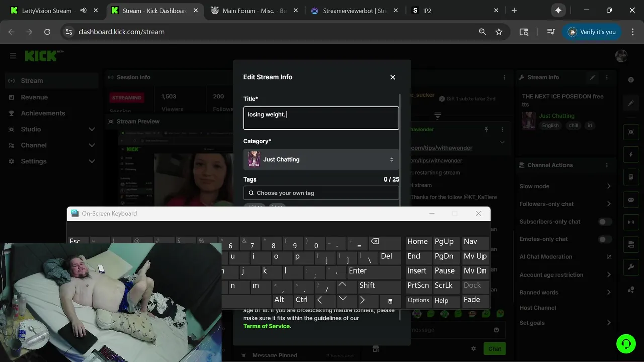Reload the page

pyautogui.click(x=47, y=32)
